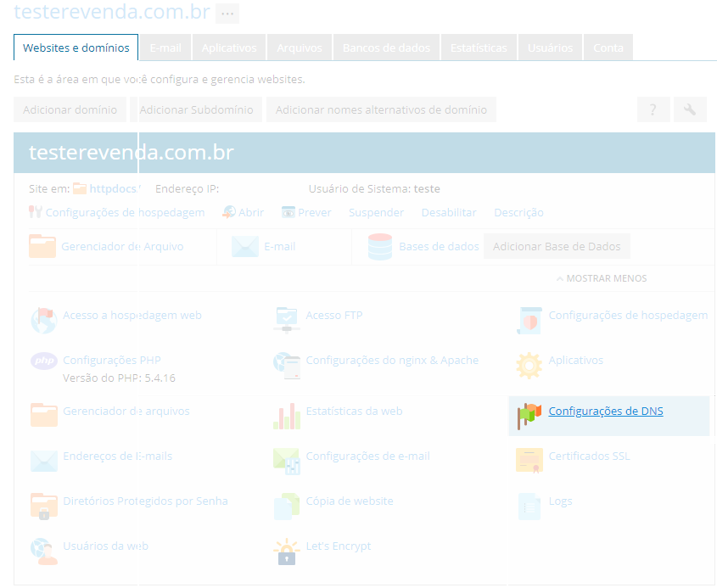The width and height of the screenshot is (717, 588).
Task: Click Adicionar Base de Dados button
Action: click(x=557, y=246)
